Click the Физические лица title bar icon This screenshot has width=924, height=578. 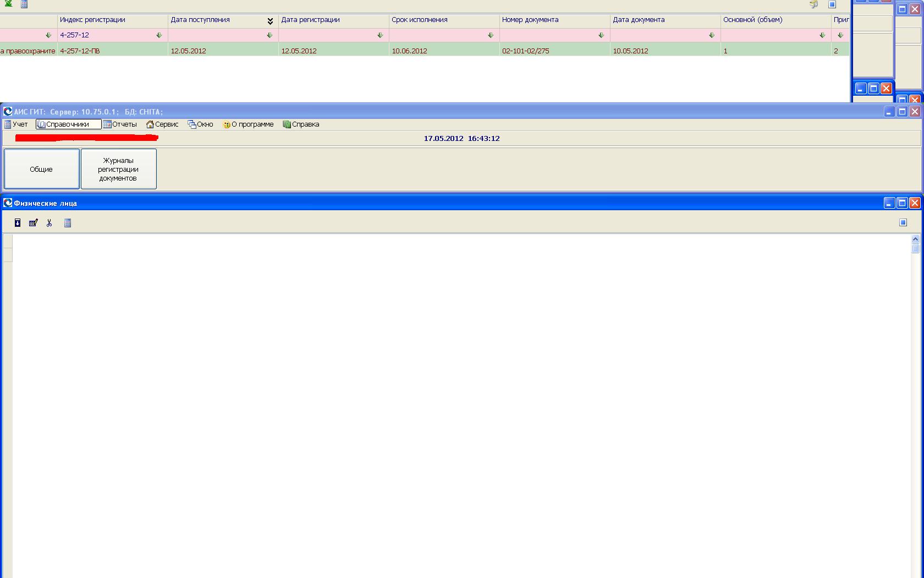click(8, 203)
